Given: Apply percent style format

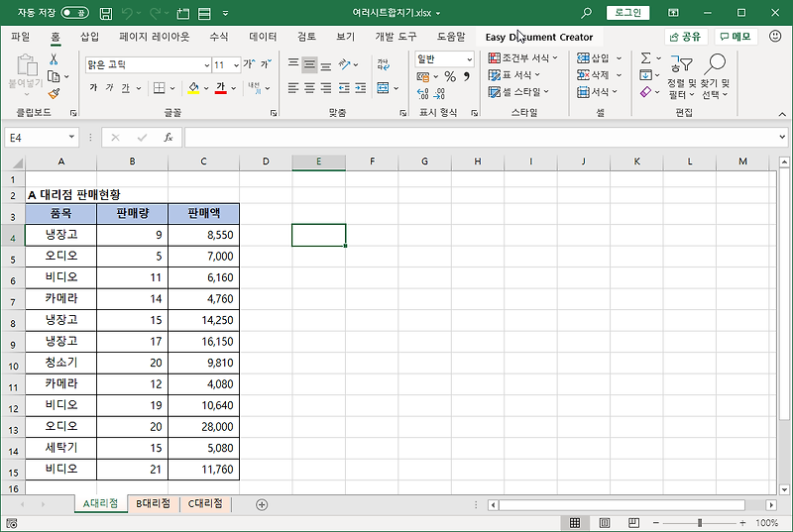Looking at the screenshot, I should click(x=450, y=76).
